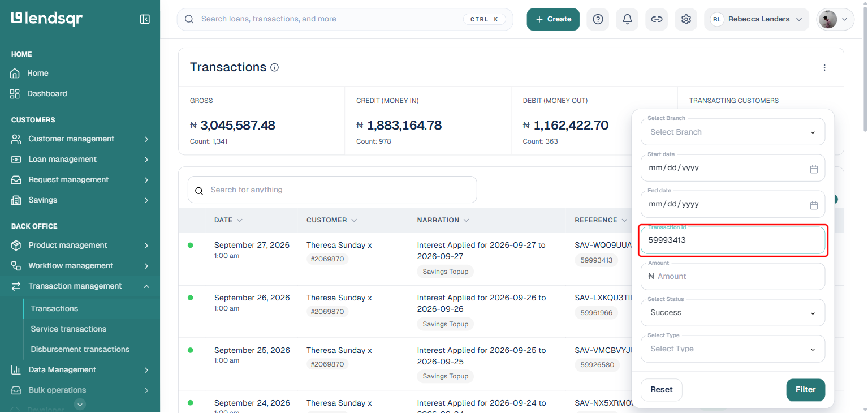This screenshot has height=413, width=868.
Task: Open the Select Type dropdown
Action: click(x=733, y=349)
